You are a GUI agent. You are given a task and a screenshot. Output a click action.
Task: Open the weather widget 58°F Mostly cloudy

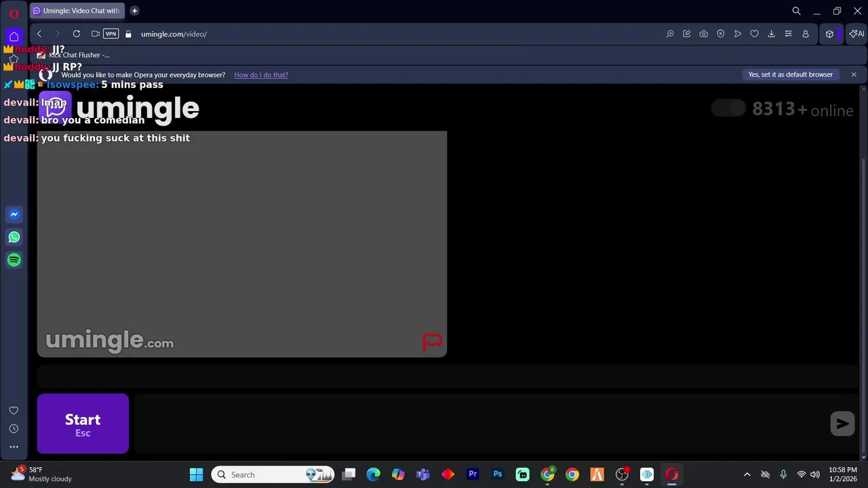click(41, 474)
